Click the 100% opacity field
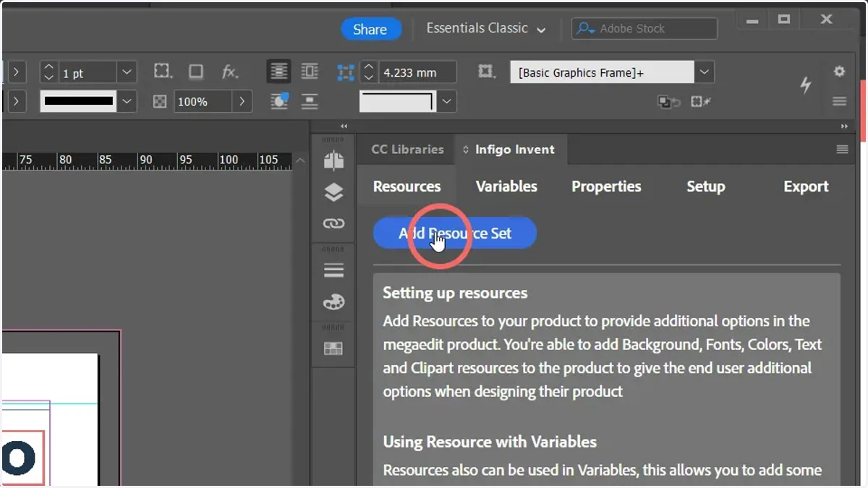This screenshot has height=488, width=868. [202, 102]
